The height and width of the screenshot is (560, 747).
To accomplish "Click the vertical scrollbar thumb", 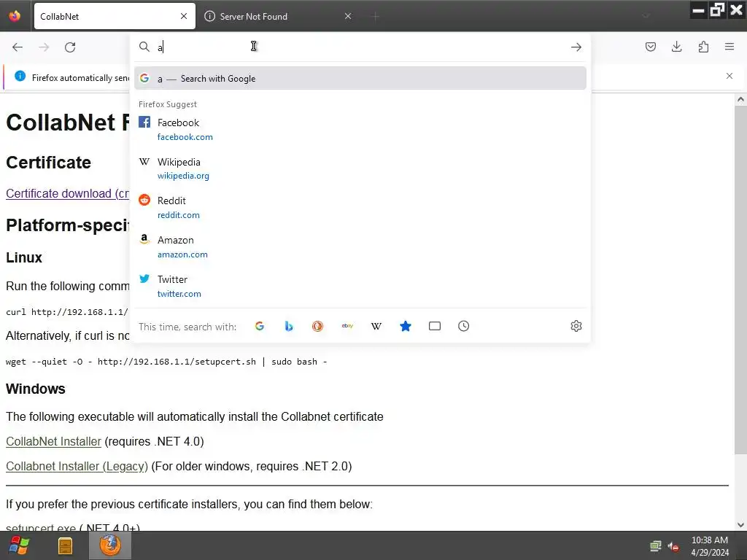I will (x=740, y=280).
